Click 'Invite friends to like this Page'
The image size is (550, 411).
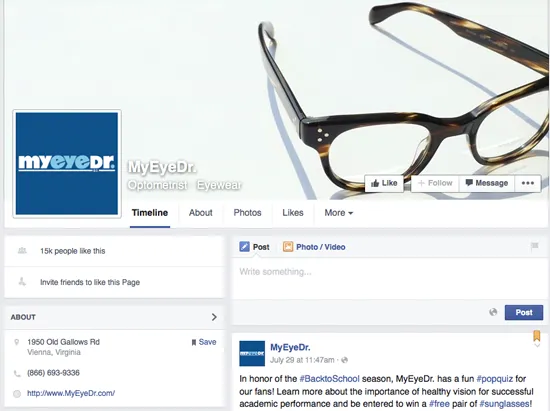[x=90, y=282]
